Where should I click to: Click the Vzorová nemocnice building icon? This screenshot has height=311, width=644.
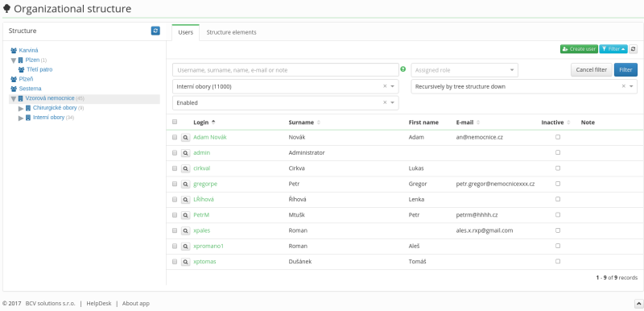point(21,98)
